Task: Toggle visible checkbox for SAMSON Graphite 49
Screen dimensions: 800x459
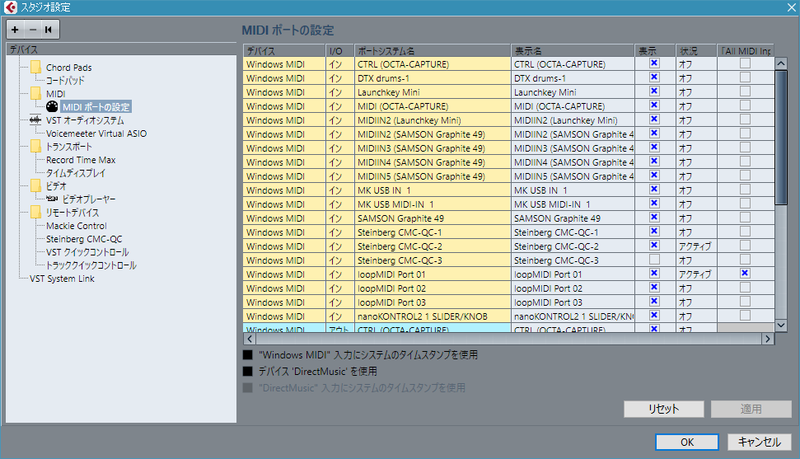Action: pyautogui.click(x=654, y=217)
